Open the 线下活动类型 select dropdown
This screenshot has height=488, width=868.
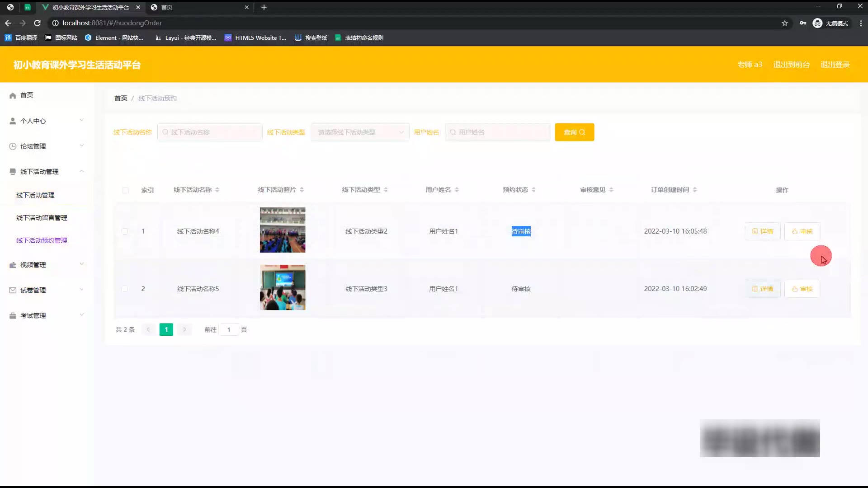pos(360,132)
